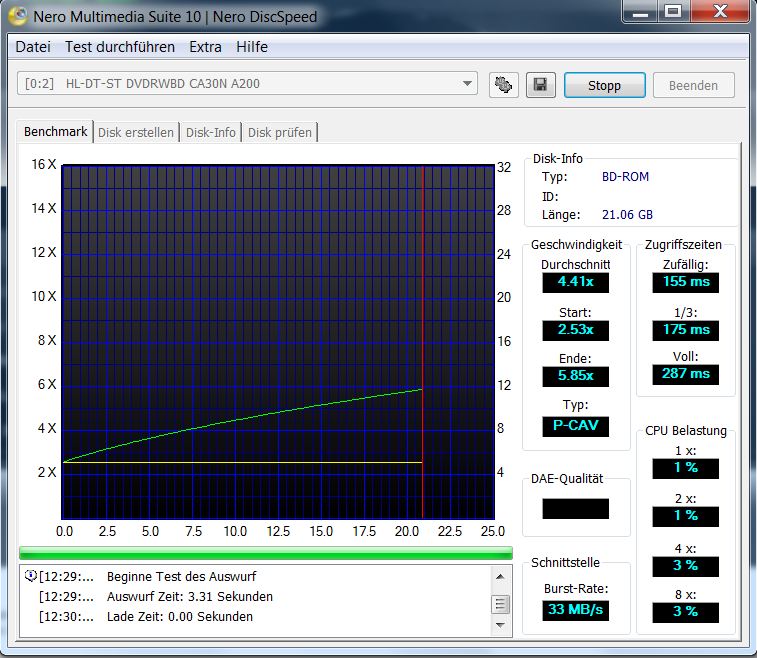Click the empty DAE-Qualität field
Viewport: 757px width, 658px height.
(x=575, y=508)
